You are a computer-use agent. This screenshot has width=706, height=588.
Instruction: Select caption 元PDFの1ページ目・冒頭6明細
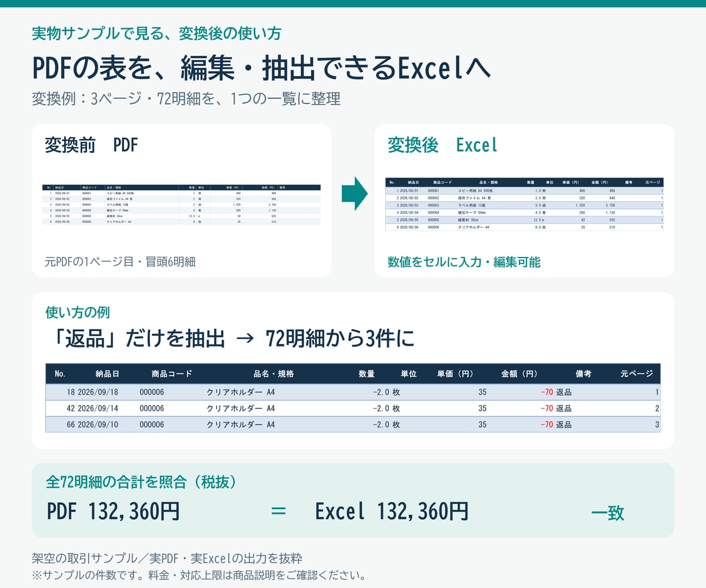(x=120, y=262)
